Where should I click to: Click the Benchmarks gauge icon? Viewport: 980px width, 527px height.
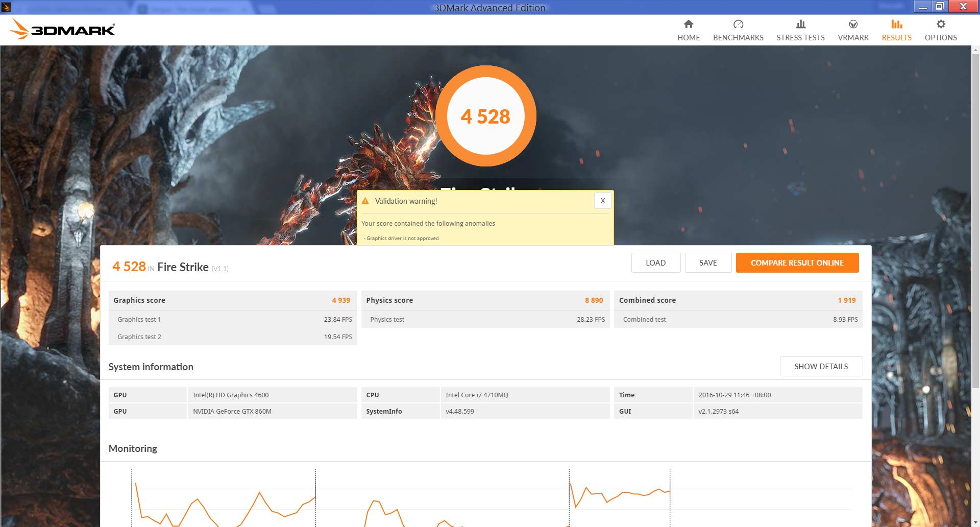click(x=738, y=24)
